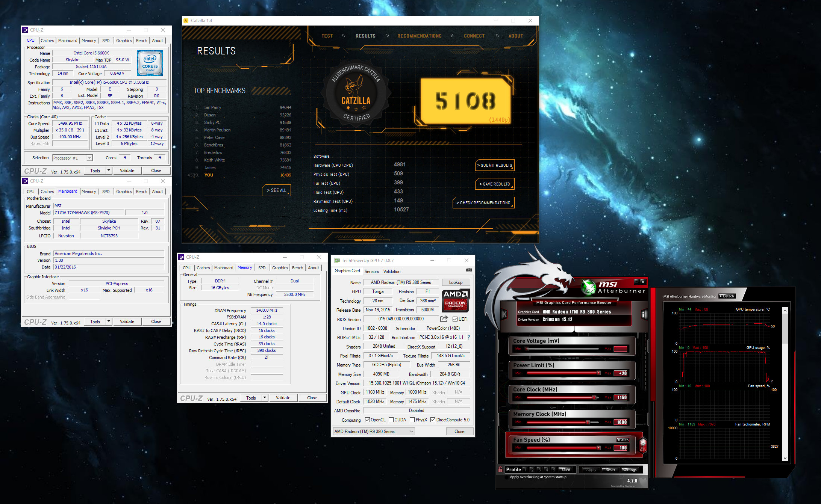The image size is (821, 504).
Task: Click the Kombustor 'K' button in Afterburner
Action: [504, 314]
